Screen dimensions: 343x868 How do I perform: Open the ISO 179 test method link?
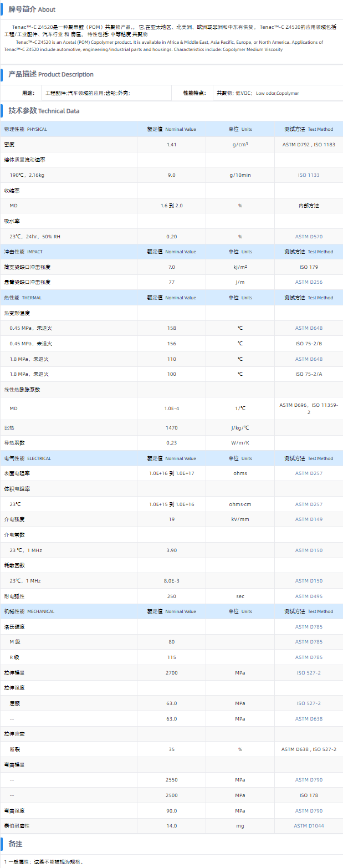tap(309, 267)
